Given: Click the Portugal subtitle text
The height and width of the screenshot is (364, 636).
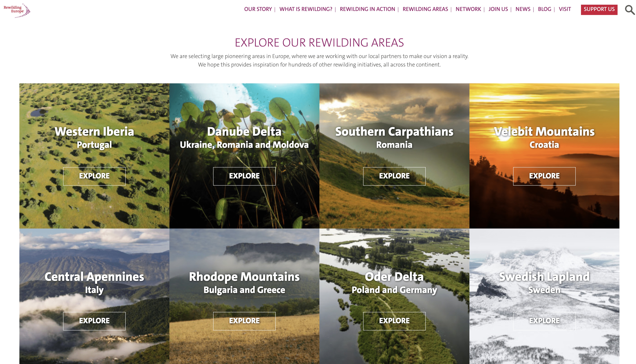Looking at the screenshot, I should click(94, 145).
